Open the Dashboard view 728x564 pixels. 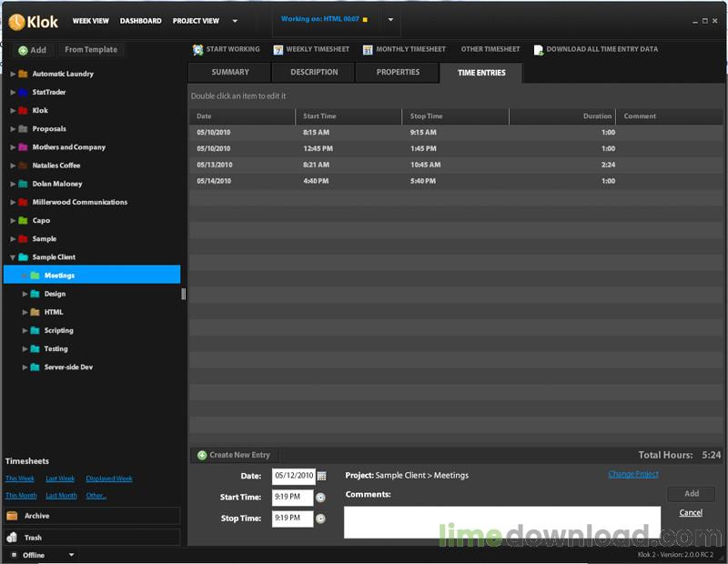coord(141,21)
